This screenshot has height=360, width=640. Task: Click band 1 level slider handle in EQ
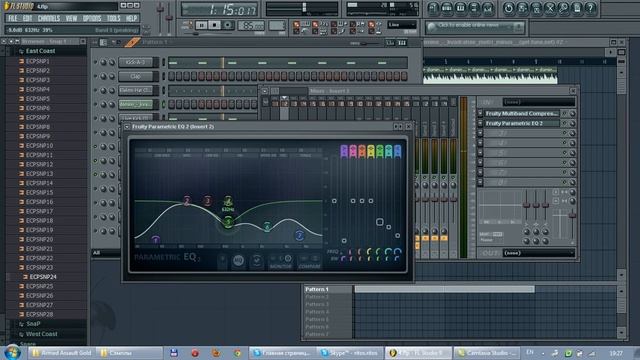(344, 241)
